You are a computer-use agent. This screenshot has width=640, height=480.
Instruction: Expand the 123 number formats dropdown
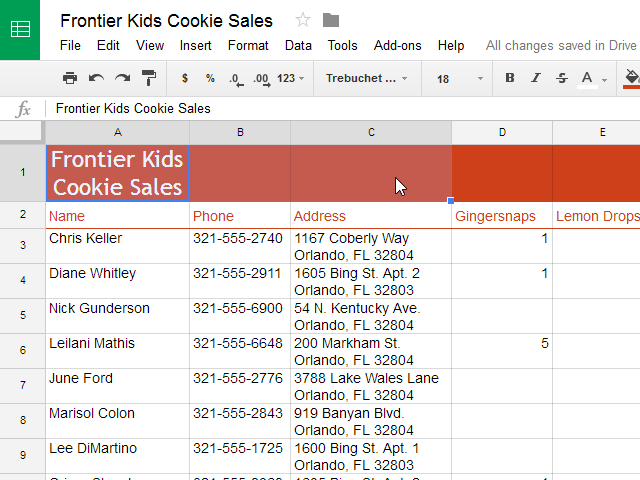[x=291, y=78]
